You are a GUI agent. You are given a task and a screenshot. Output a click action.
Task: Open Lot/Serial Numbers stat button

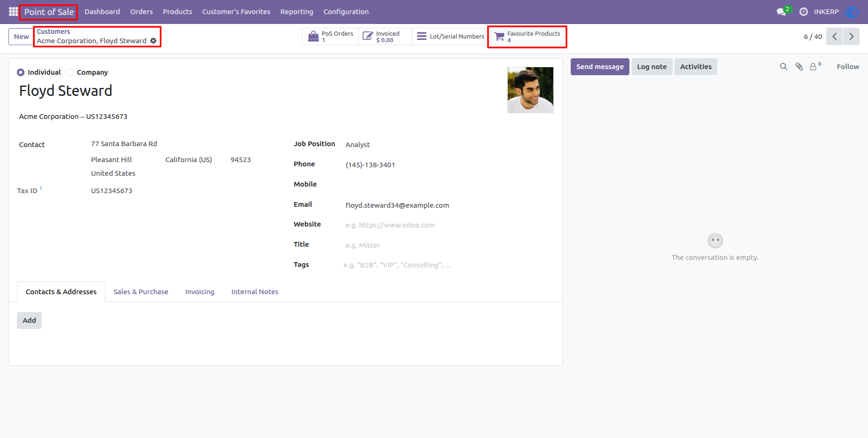coord(450,37)
